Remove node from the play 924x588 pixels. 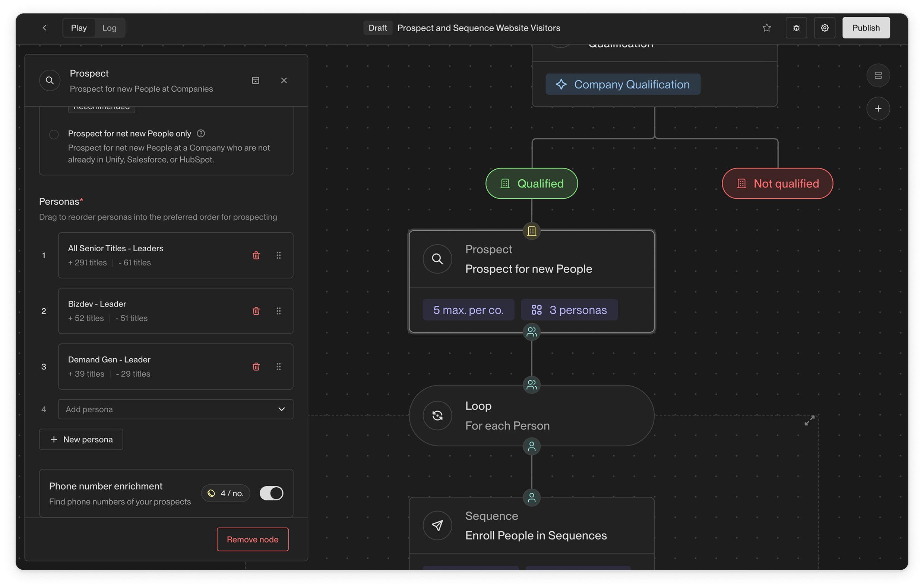point(253,540)
